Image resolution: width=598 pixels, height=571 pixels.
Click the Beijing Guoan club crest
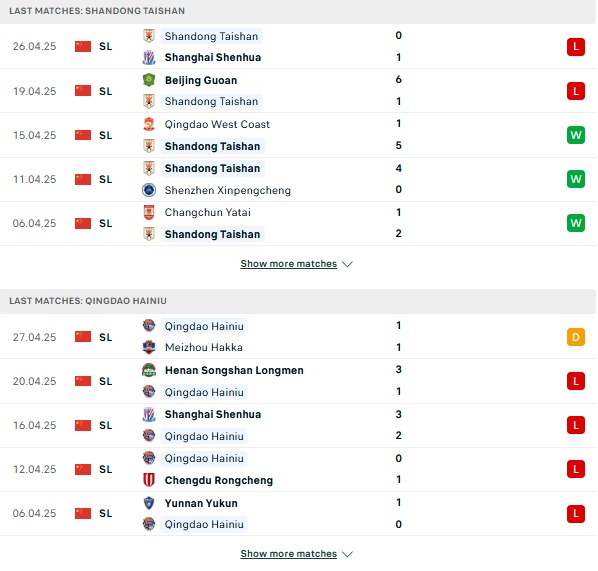pyautogui.click(x=149, y=80)
